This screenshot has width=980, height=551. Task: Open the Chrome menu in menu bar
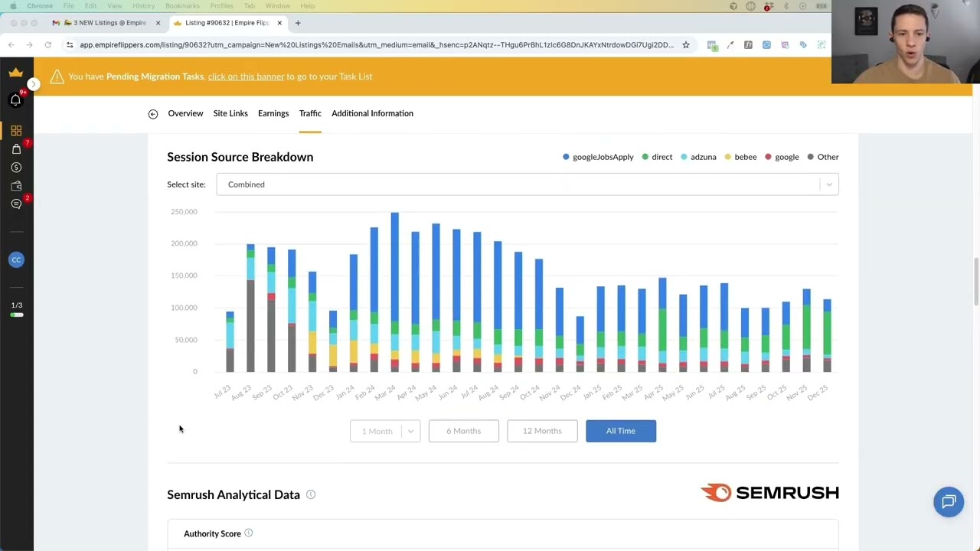(x=40, y=6)
